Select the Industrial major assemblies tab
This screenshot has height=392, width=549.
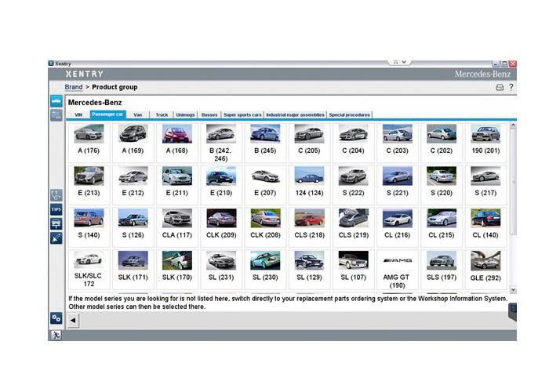coord(295,114)
